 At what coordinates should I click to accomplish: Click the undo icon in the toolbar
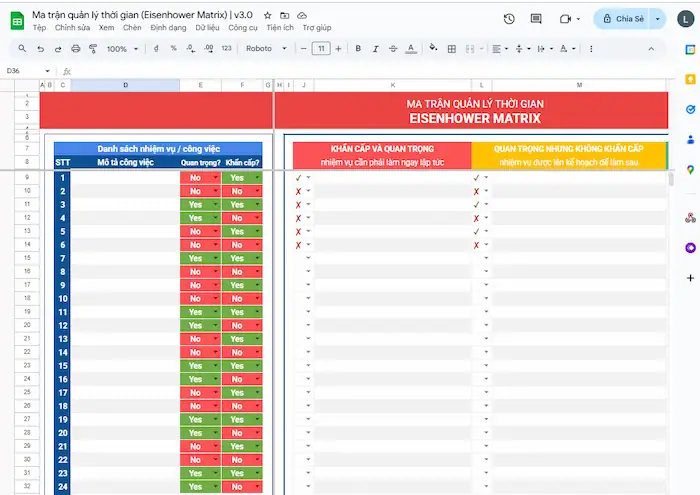40,48
